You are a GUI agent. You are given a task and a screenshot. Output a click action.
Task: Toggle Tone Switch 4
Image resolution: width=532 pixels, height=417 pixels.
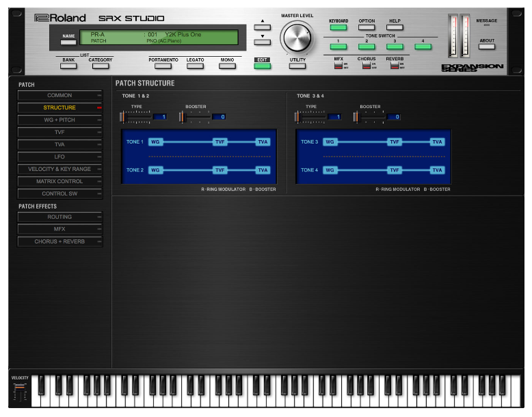click(x=423, y=46)
